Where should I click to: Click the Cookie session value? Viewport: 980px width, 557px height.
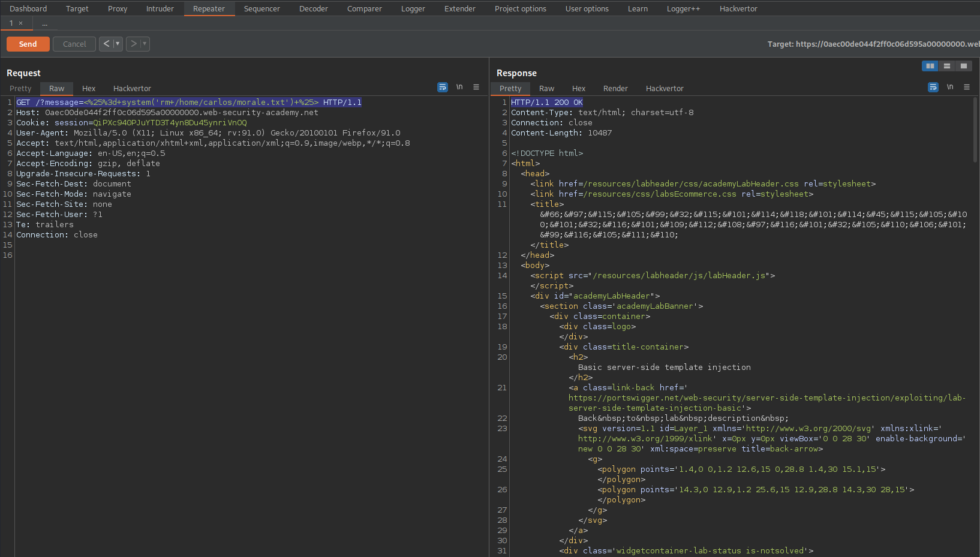pos(170,122)
